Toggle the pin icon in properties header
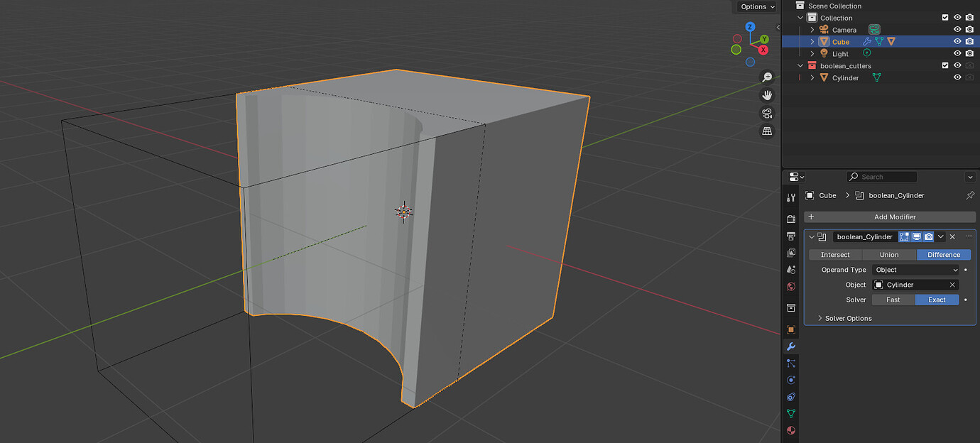Viewport: 980px width, 443px height. click(x=970, y=195)
